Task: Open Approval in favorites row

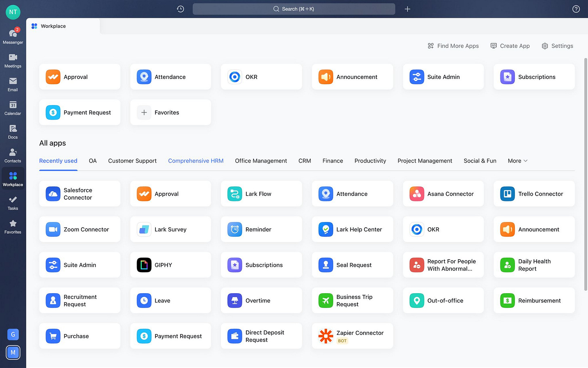Action: coord(80,77)
